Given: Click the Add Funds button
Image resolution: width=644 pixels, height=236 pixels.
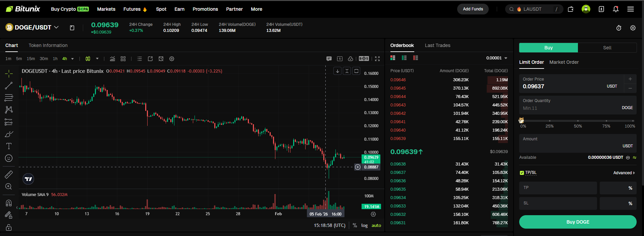Looking at the screenshot, I should pyautogui.click(x=473, y=9).
